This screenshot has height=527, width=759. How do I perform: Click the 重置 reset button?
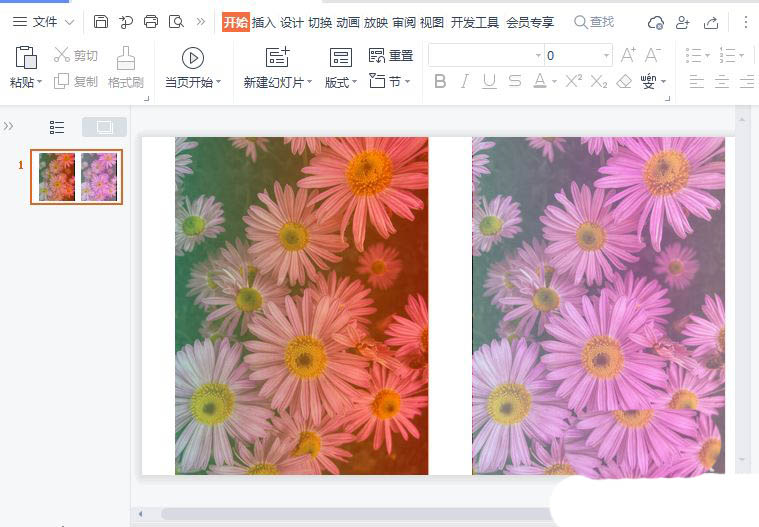click(x=391, y=56)
